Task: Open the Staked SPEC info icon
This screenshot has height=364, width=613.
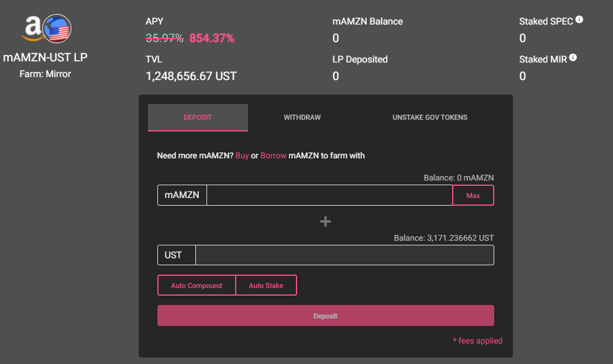Action: 580,19
